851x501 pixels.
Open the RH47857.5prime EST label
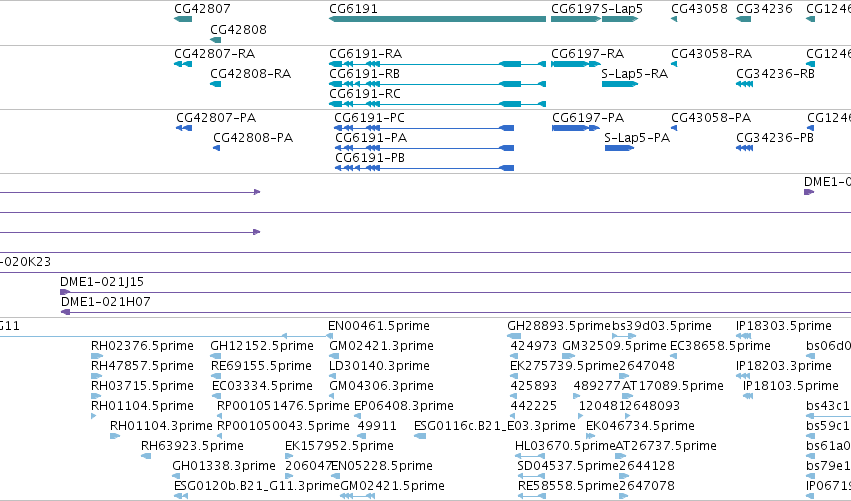pos(142,366)
